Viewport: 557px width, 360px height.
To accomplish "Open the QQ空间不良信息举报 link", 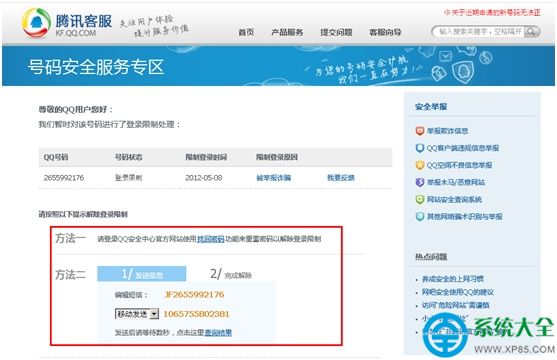I will (x=459, y=165).
